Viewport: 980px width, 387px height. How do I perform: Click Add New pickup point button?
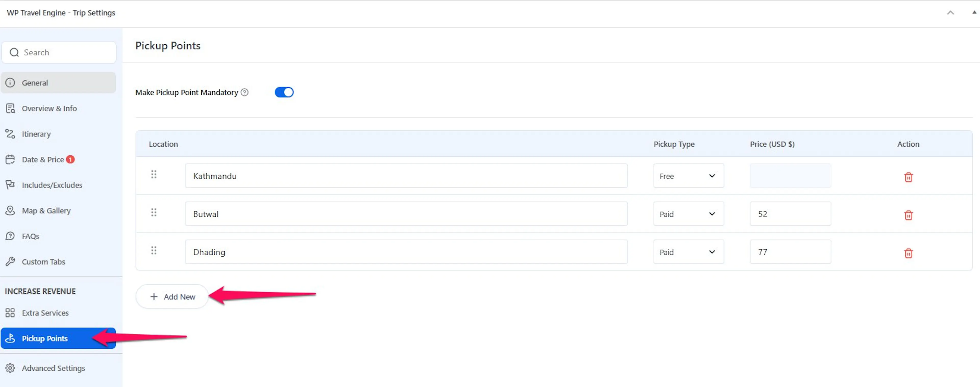[172, 296]
